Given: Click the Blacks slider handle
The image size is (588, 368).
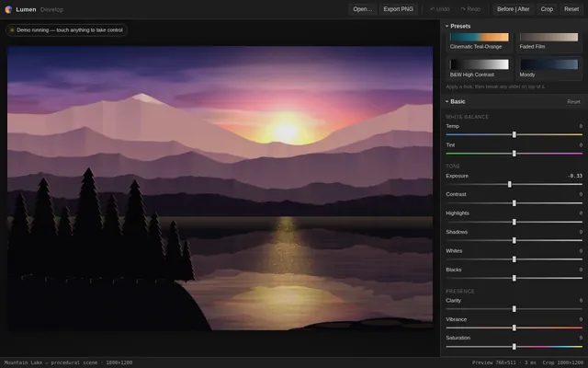Looking at the screenshot, I should point(514,278).
